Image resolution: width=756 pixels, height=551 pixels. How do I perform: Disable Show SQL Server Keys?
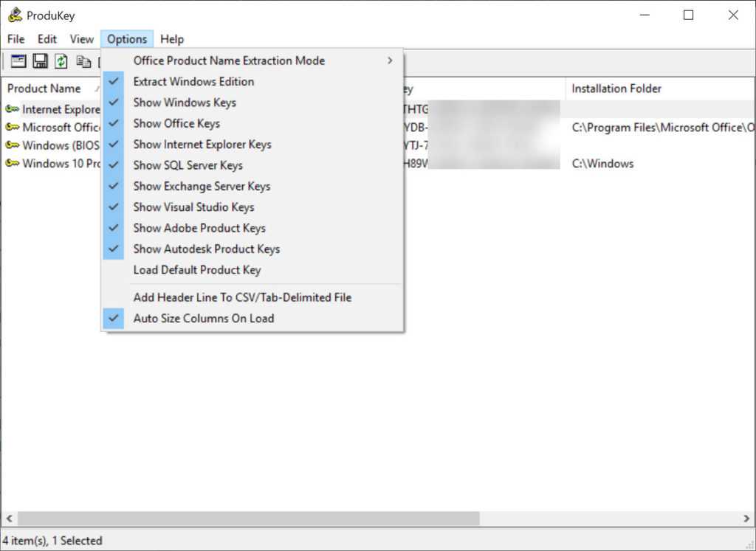[252, 165]
